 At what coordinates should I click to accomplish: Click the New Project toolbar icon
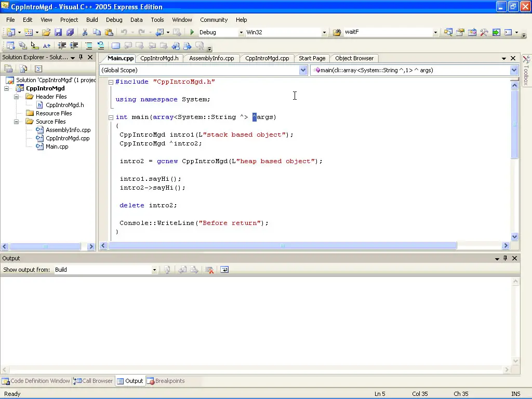click(10, 32)
